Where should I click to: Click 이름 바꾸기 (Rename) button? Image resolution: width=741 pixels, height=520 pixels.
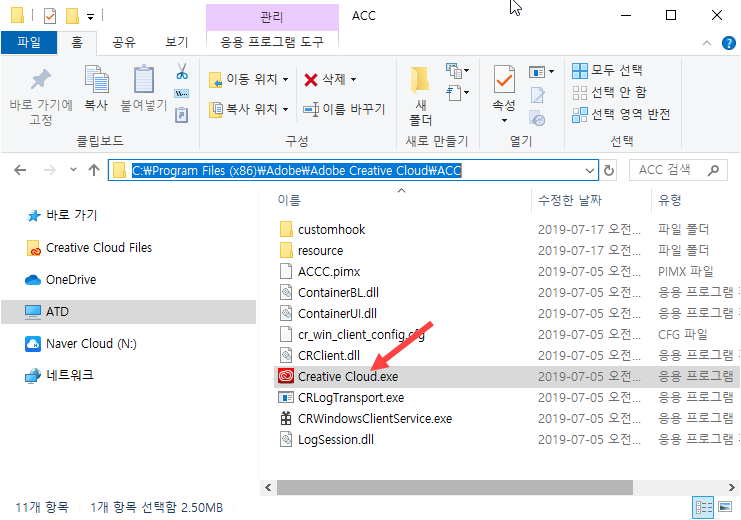(344, 109)
